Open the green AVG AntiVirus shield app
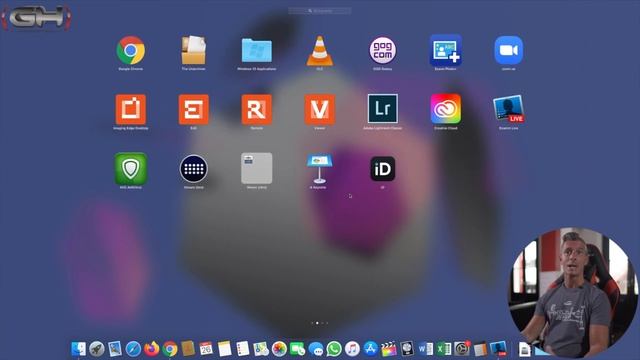Viewport: 640px width, 360px height. (x=131, y=169)
